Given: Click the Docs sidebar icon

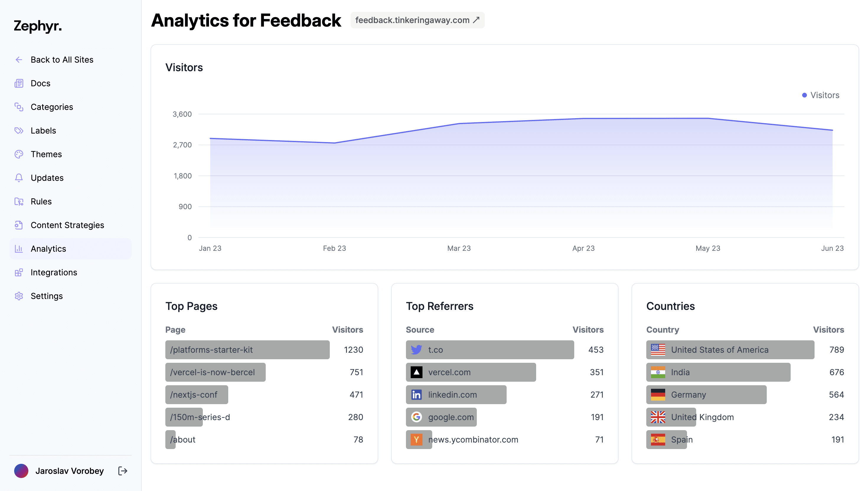Looking at the screenshot, I should tap(19, 83).
